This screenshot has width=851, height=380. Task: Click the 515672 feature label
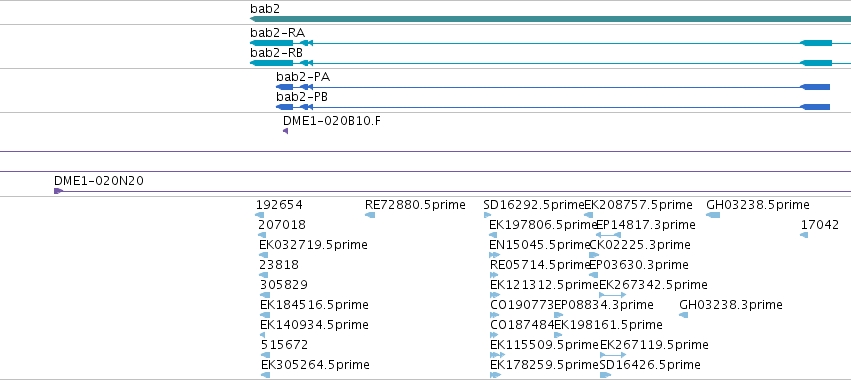click(284, 345)
